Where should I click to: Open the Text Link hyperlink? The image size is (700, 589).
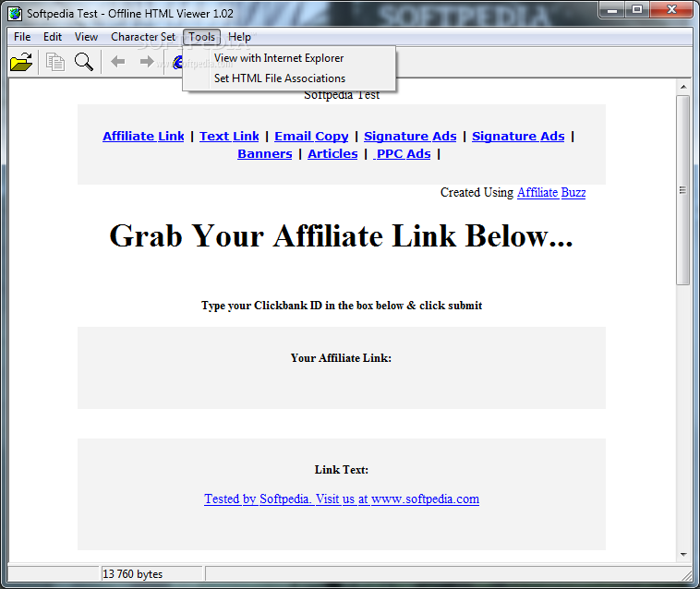(x=229, y=136)
